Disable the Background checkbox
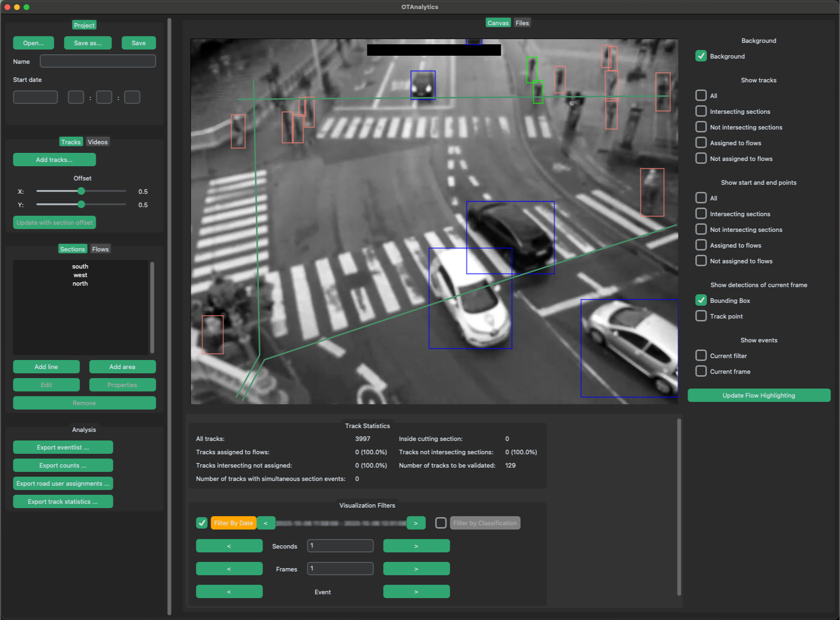This screenshot has width=840, height=620. coord(701,56)
